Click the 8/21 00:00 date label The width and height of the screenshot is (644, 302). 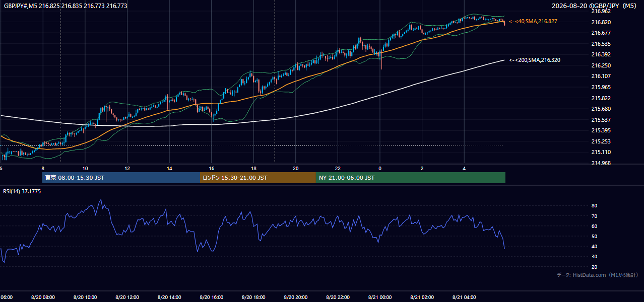click(x=380, y=297)
